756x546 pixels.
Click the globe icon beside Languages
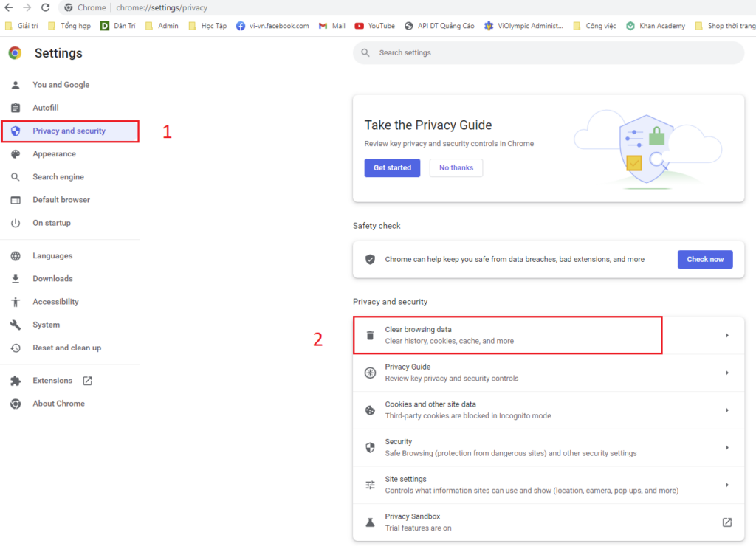16,256
